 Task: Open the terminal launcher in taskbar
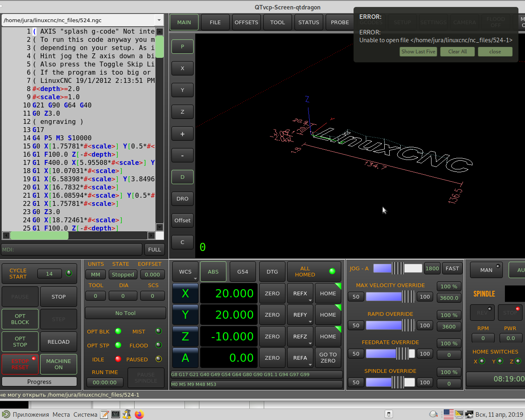coord(116,414)
